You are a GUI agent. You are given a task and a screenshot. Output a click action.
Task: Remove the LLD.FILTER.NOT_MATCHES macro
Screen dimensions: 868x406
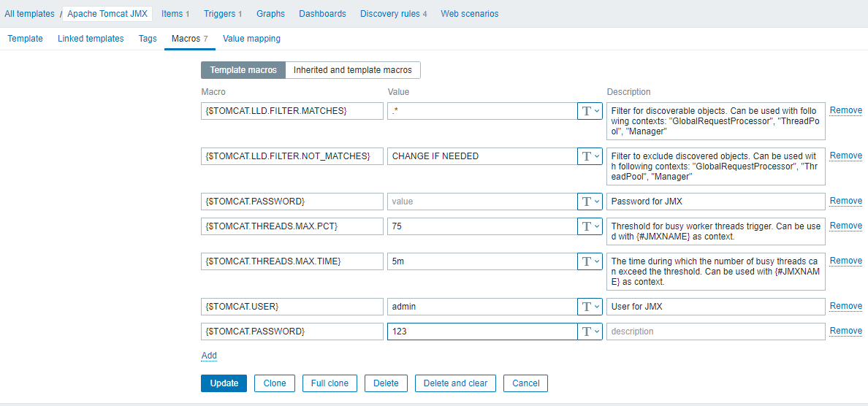pos(845,156)
